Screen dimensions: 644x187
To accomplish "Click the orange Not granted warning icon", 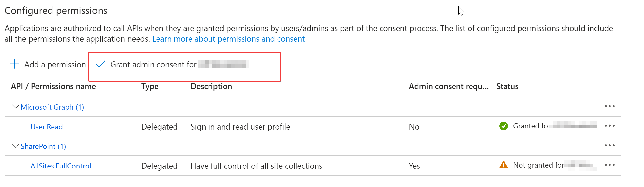I will (503, 165).
